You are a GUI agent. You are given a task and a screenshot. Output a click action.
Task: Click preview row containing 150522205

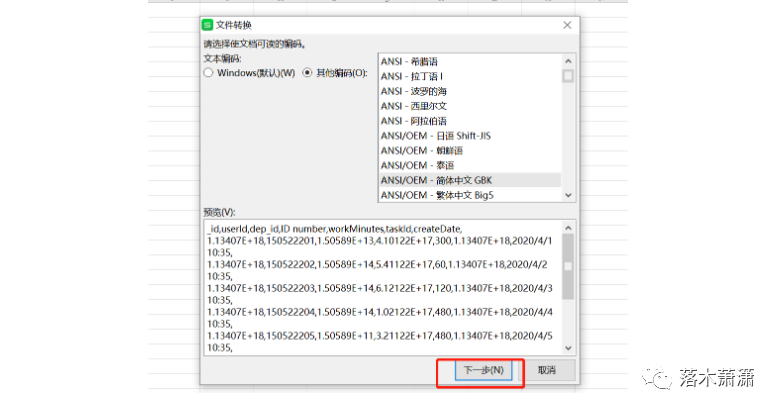[x=380, y=342]
